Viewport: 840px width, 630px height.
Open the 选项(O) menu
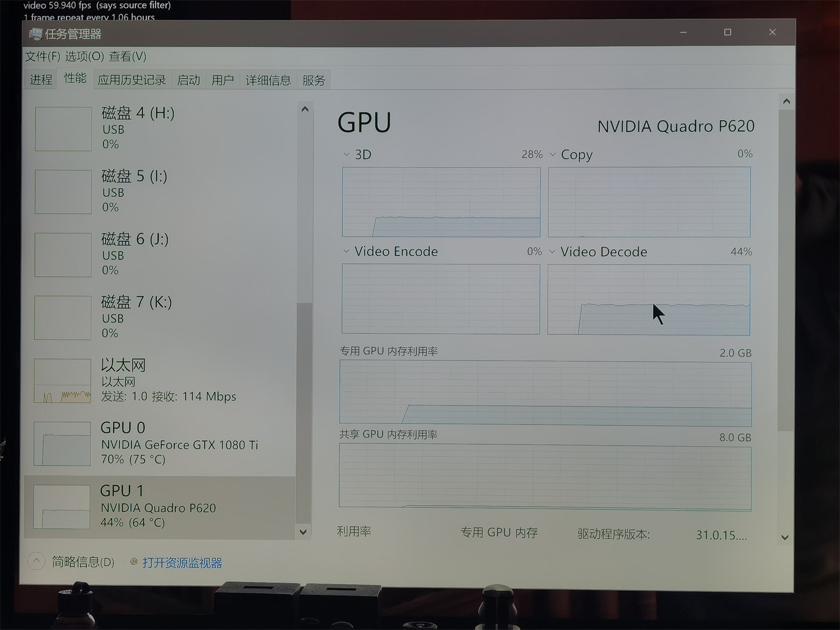point(85,57)
